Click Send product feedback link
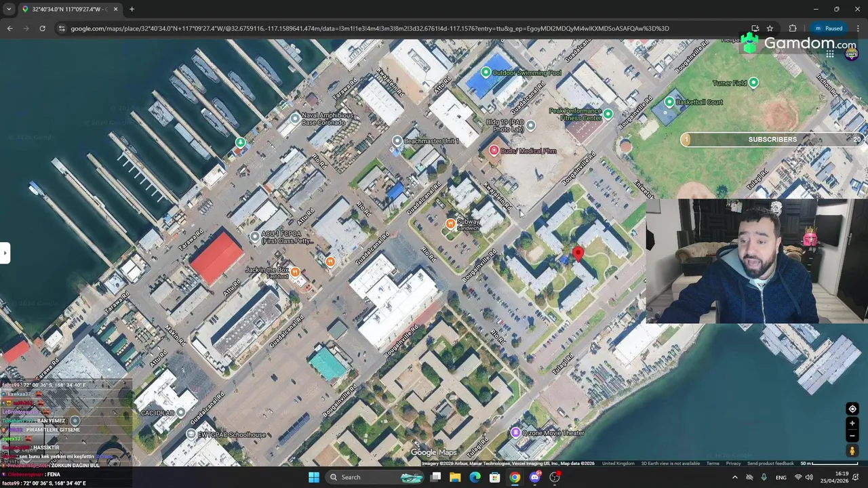868x488 pixels. coord(770,464)
